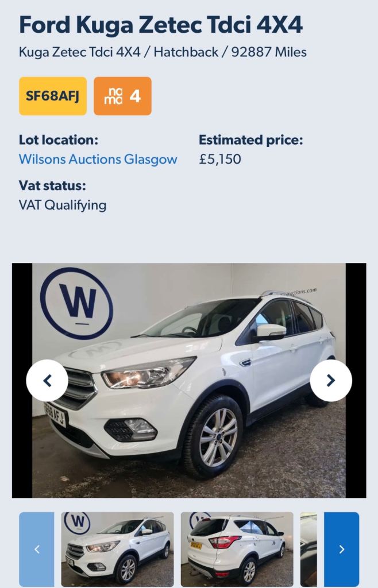Screen dimensions: 378x588
Task: Click the Ford Kuga Zetec Tdci 4X4 title
Action: pos(160,25)
